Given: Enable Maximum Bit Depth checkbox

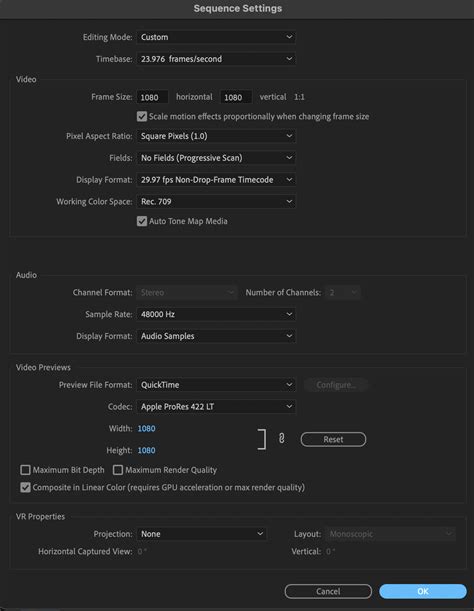Looking at the screenshot, I should [x=25, y=470].
